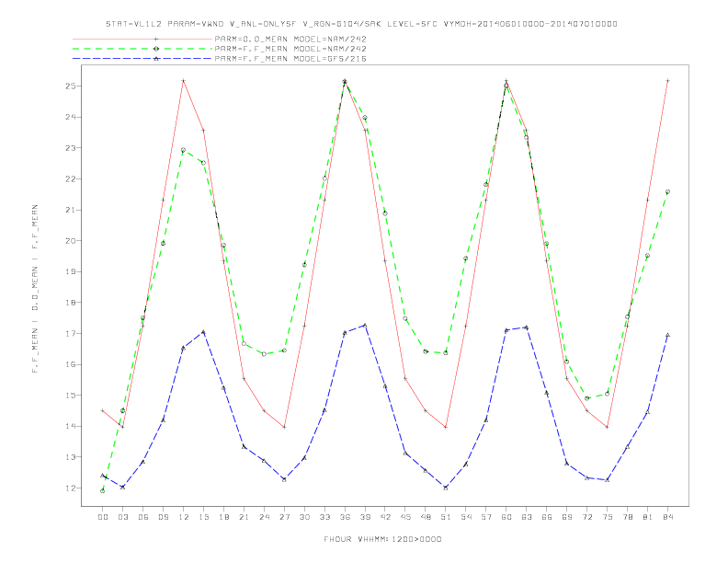
Task: Click blue triangle data point at hour 15
Action: click(203, 332)
